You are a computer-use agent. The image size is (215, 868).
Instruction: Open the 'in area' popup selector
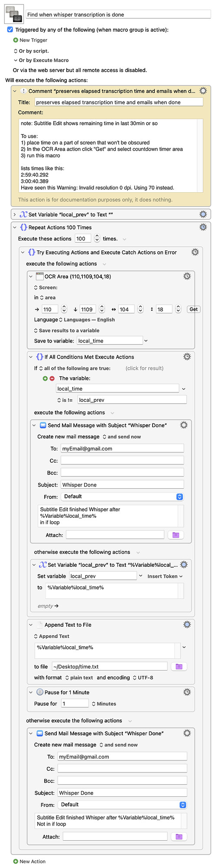pyautogui.click(x=48, y=298)
